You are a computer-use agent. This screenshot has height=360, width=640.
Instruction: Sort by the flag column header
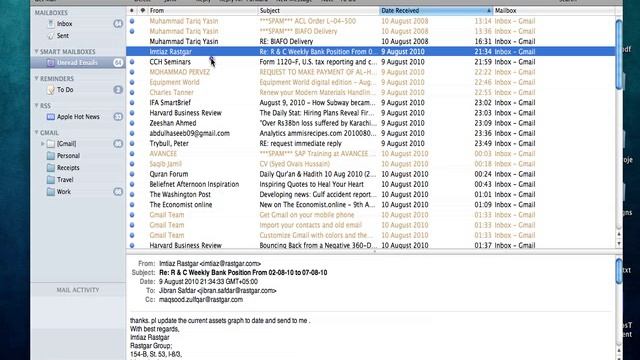(142, 11)
